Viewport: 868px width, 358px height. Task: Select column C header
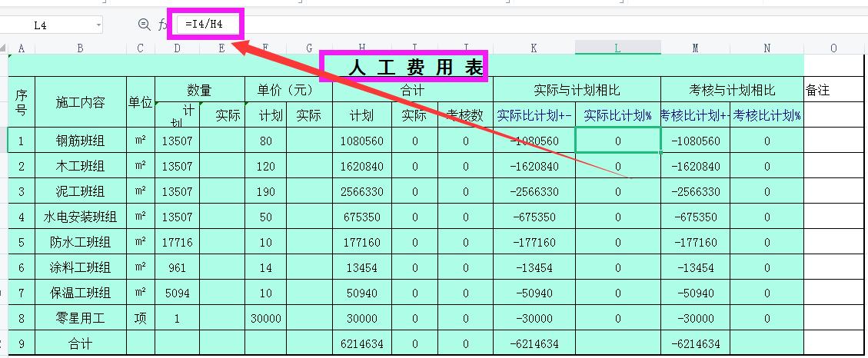[x=141, y=48]
